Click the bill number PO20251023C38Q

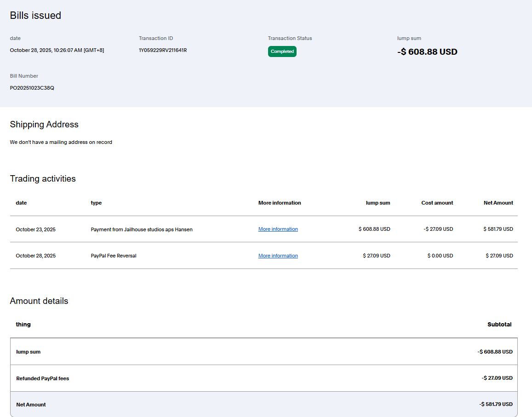[x=32, y=88]
